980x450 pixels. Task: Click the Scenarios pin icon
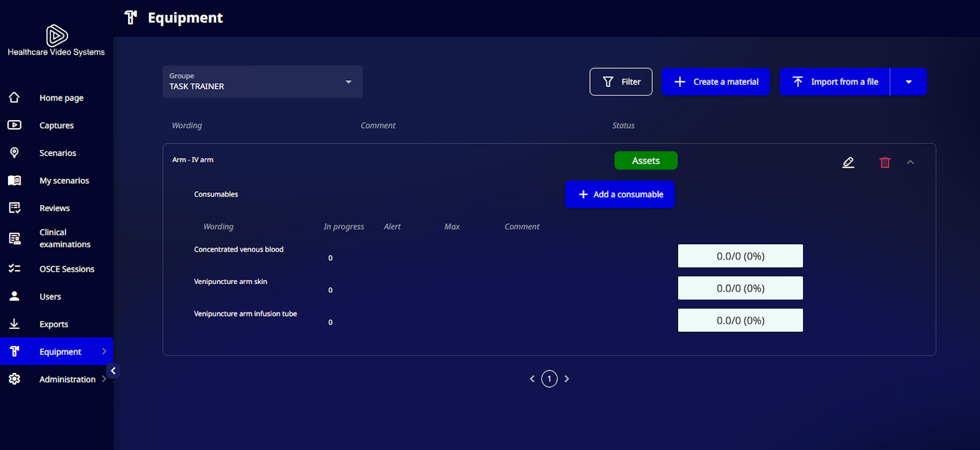14,152
